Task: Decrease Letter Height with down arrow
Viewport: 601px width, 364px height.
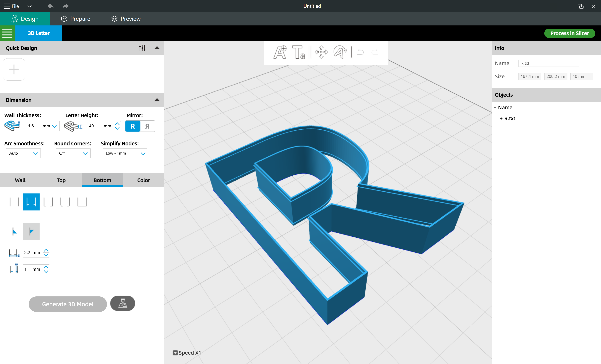Action: pyautogui.click(x=117, y=128)
